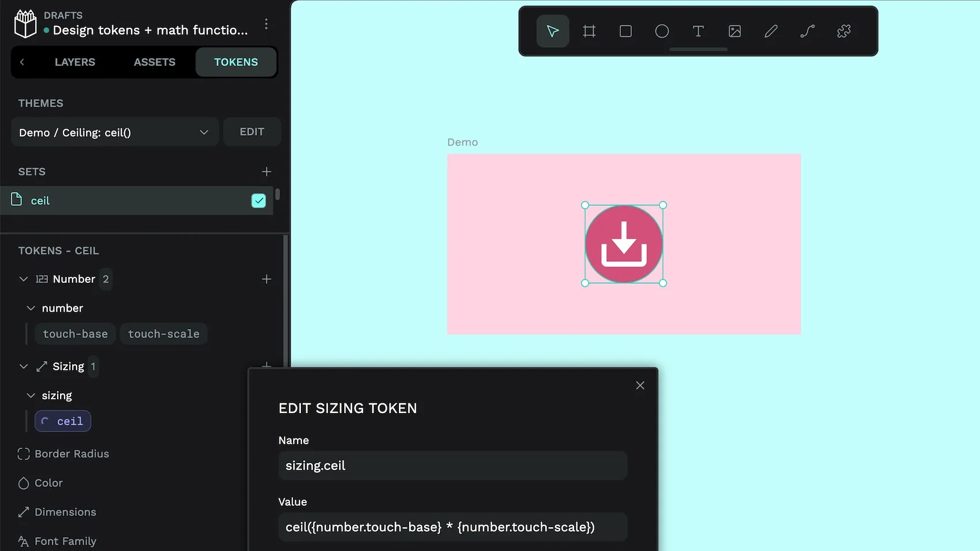
Task: Select the ceil set row
Action: (137, 201)
